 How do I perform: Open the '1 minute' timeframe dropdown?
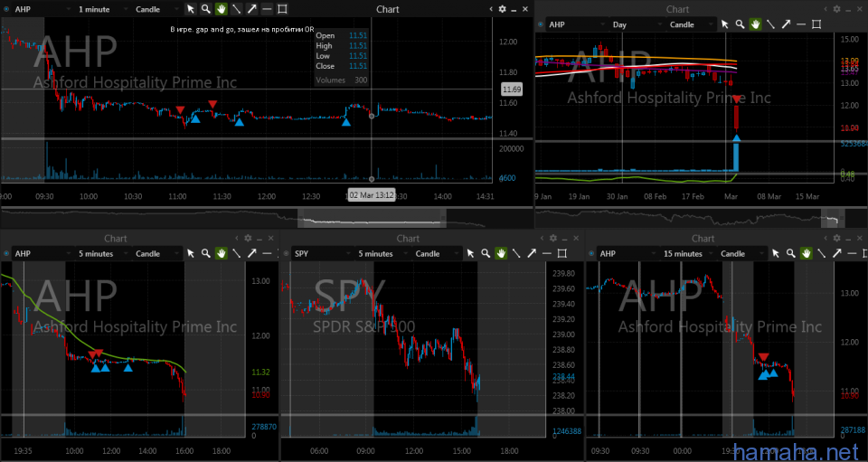point(102,9)
